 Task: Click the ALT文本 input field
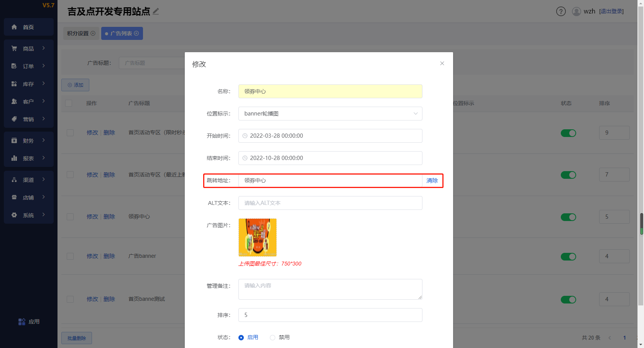[330, 203]
